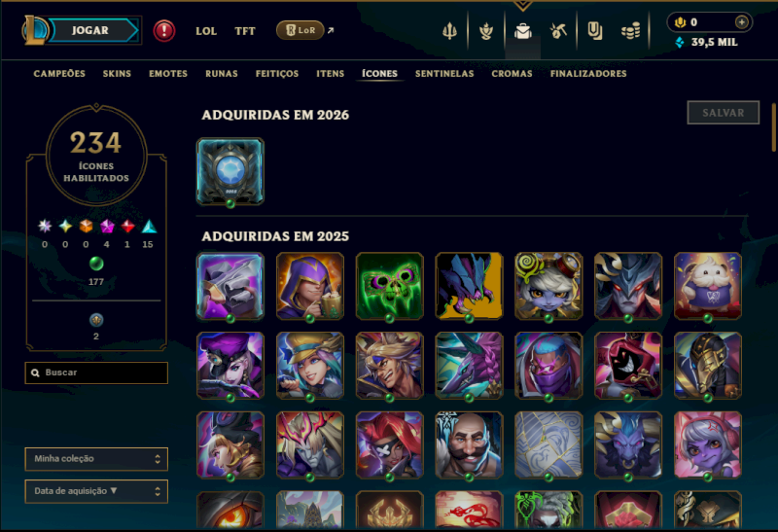Open the store coins icon

click(630, 32)
